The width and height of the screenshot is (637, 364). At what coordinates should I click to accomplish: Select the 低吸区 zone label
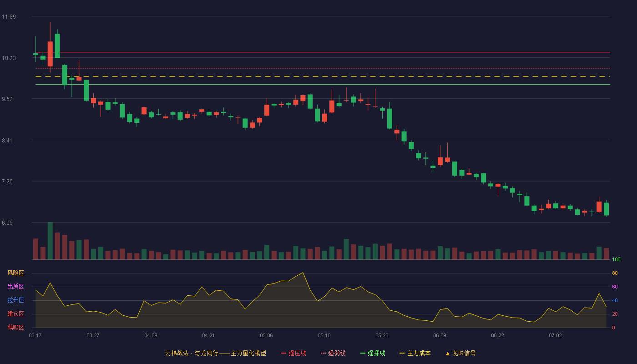(15, 327)
